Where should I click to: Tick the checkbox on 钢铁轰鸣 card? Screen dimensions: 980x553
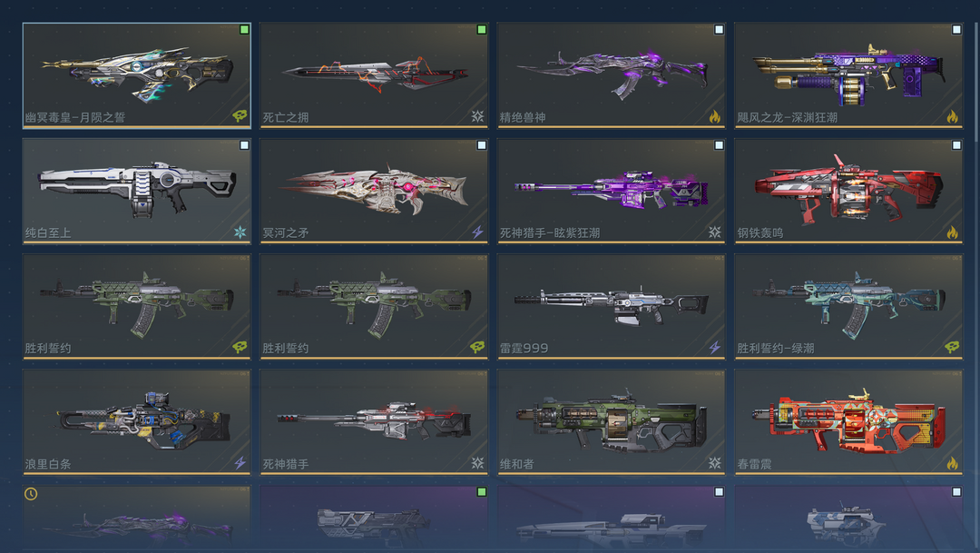tap(956, 145)
